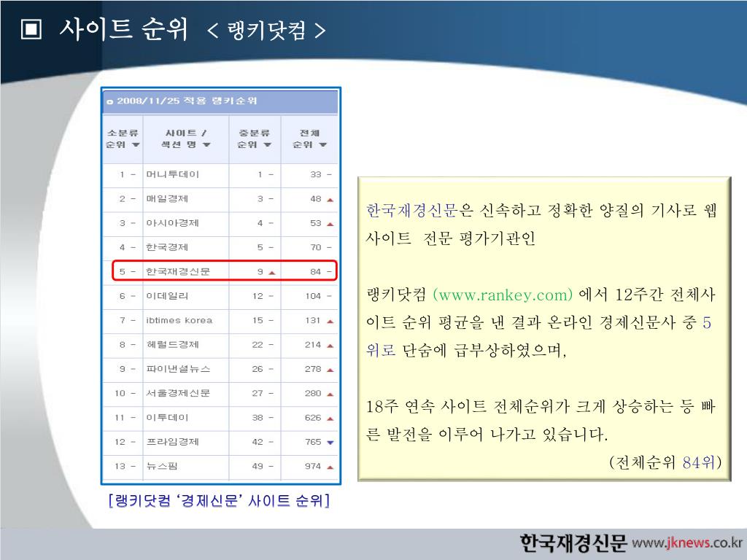Click 중분류 rank 22 in 헤럴드경제 row
The image size is (747, 560).
point(258,344)
